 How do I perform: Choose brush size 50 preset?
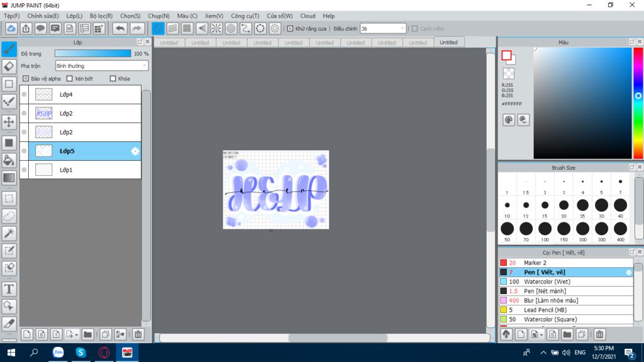508,231
